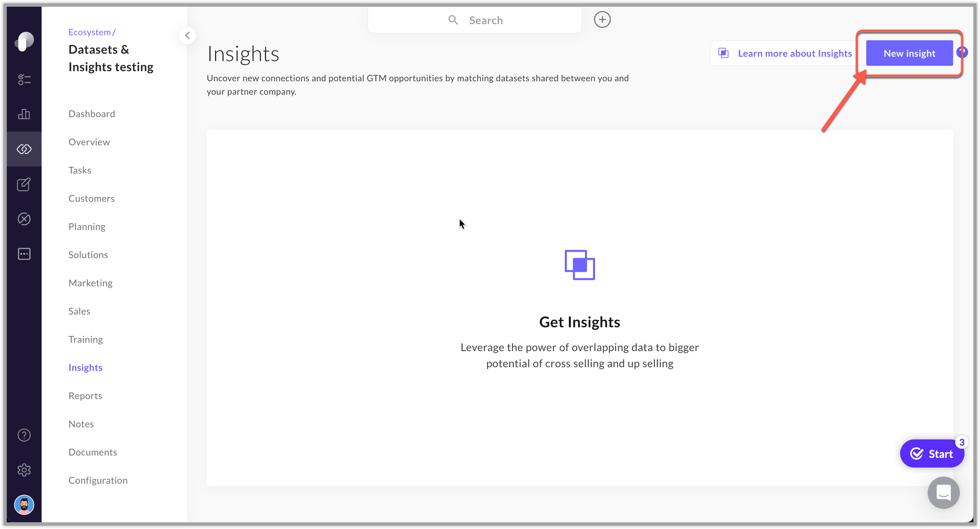Go to Marketing in the navigation menu
This screenshot has width=980, height=529.
tap(91, 283)
